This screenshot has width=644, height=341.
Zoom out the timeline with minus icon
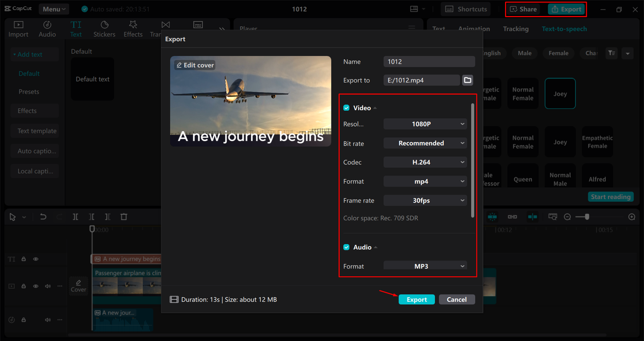click(568, 217)
